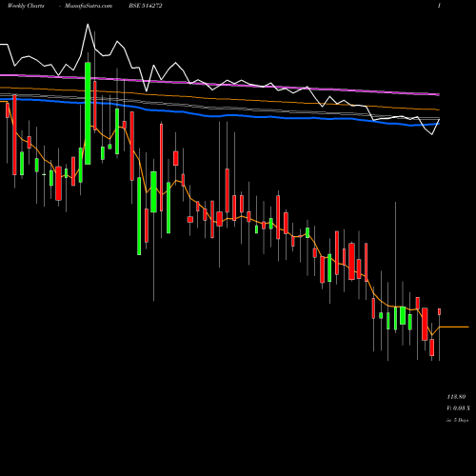This screenshot has height=476, width=476.
Task: Click the "V: 0.03 X" volume text
Action: tap(459, 408)
